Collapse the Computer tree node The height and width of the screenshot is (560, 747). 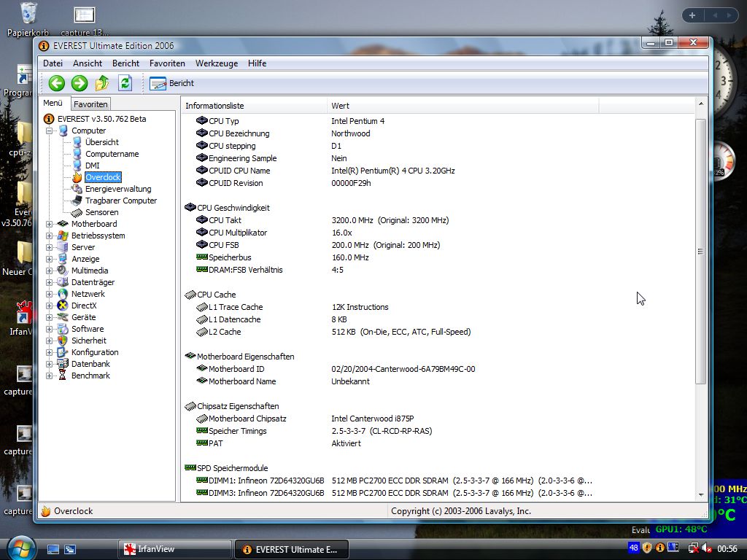click(x=49, y=131)
